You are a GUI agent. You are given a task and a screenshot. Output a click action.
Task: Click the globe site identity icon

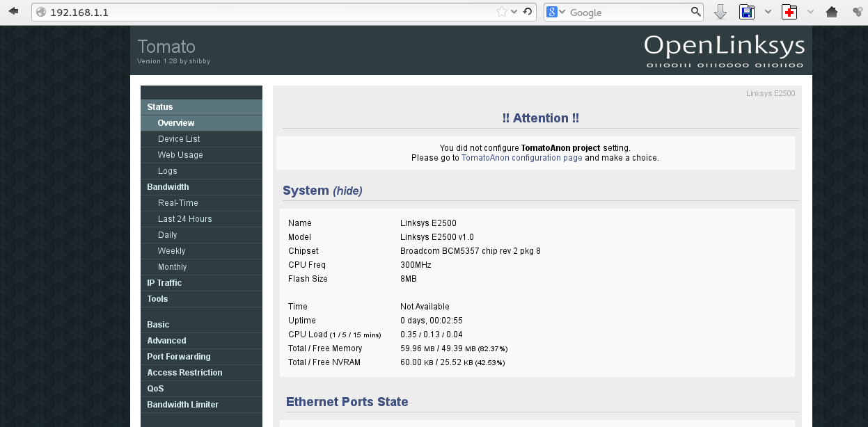[x=41, y=13]
